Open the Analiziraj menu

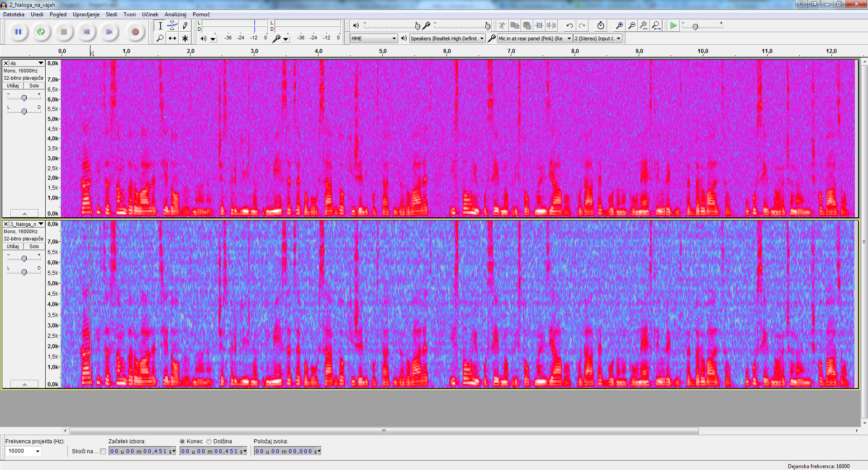175,14
